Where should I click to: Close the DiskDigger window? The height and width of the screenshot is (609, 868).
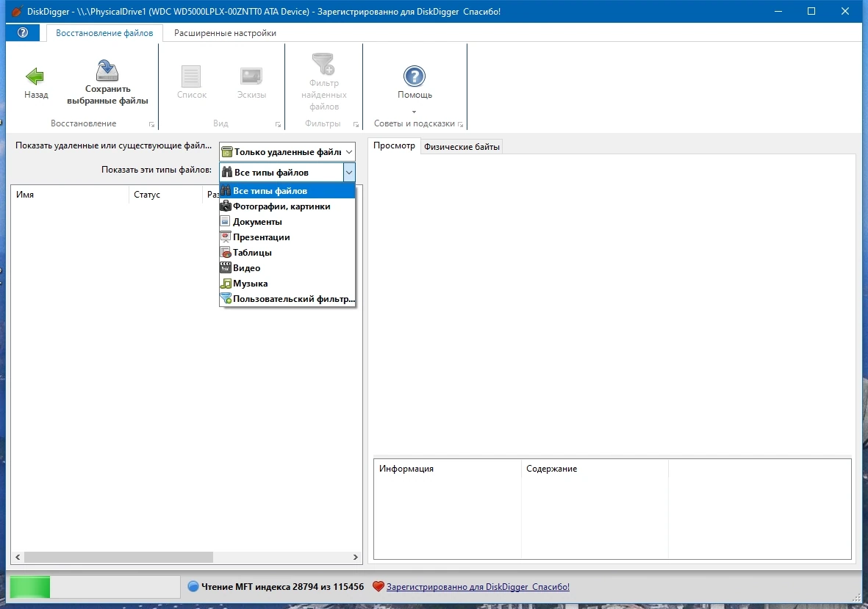(844, 11)
